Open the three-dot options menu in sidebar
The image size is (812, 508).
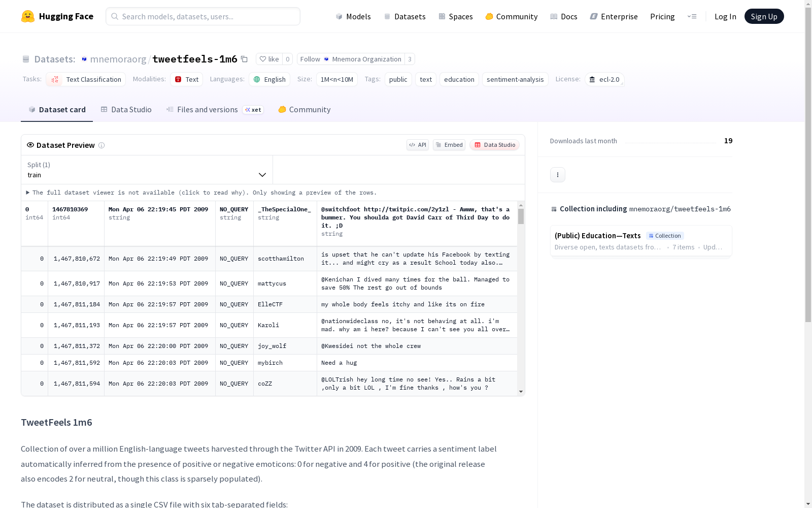tap(558, 175)
